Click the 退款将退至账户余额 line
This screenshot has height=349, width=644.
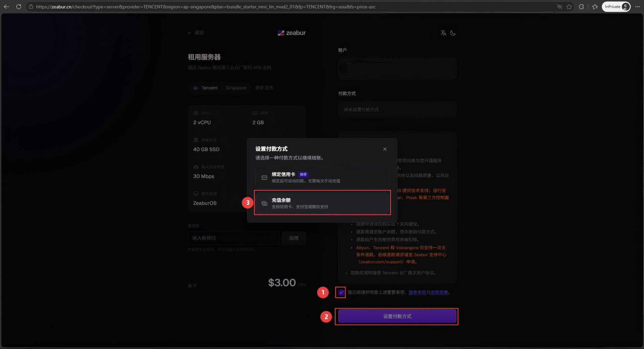396,232
